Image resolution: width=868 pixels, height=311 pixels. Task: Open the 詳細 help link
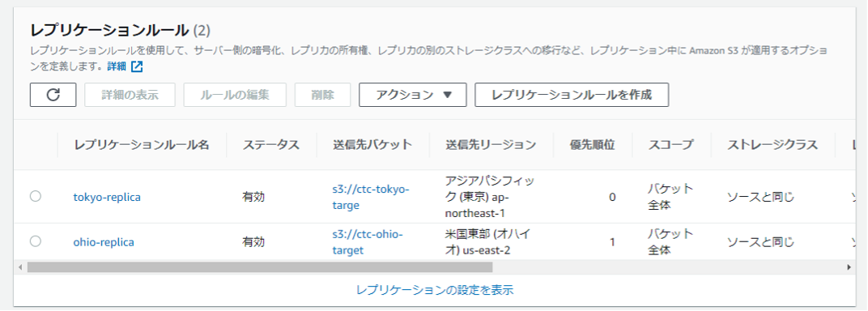coord(117,66)
